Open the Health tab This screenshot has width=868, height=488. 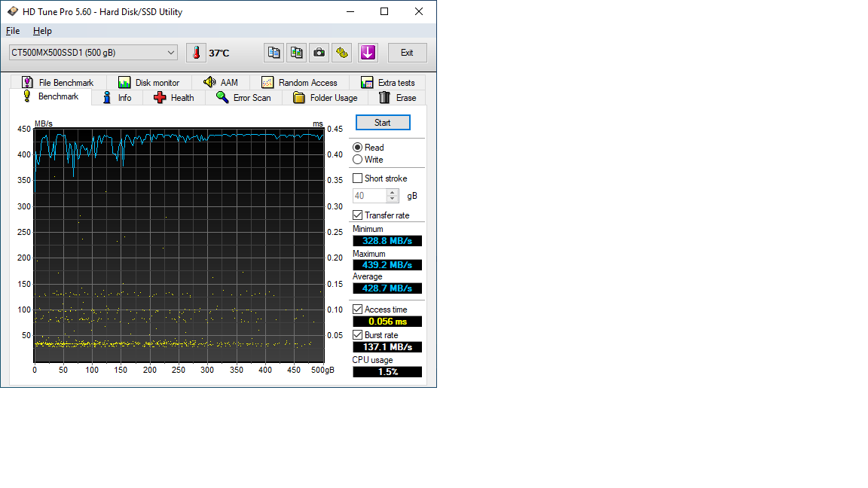pyautogui.click(x=174, y=98)
